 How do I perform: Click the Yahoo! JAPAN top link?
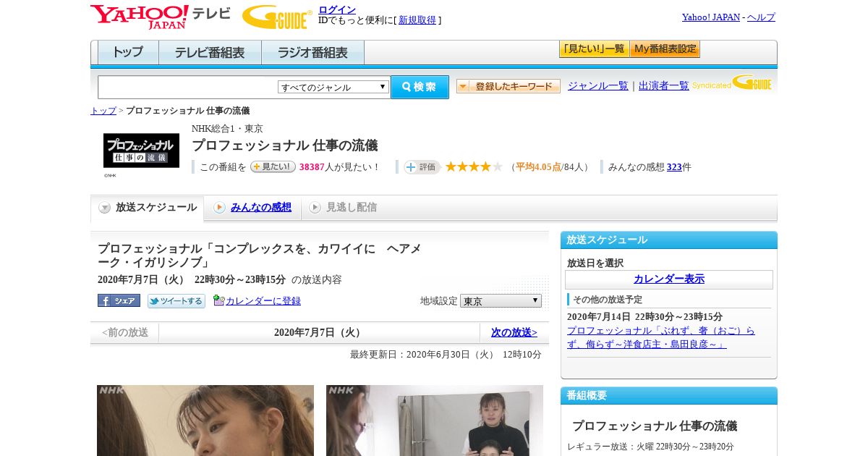coord(711,17)
